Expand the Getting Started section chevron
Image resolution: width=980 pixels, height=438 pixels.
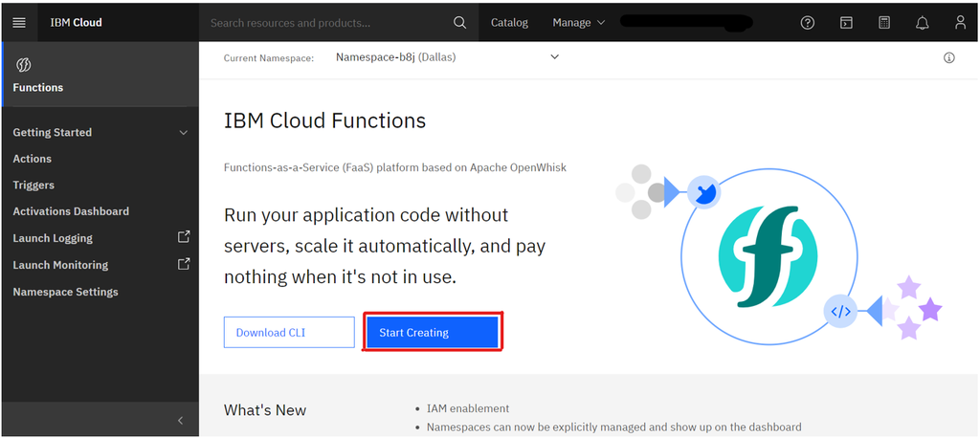[183, 133]
